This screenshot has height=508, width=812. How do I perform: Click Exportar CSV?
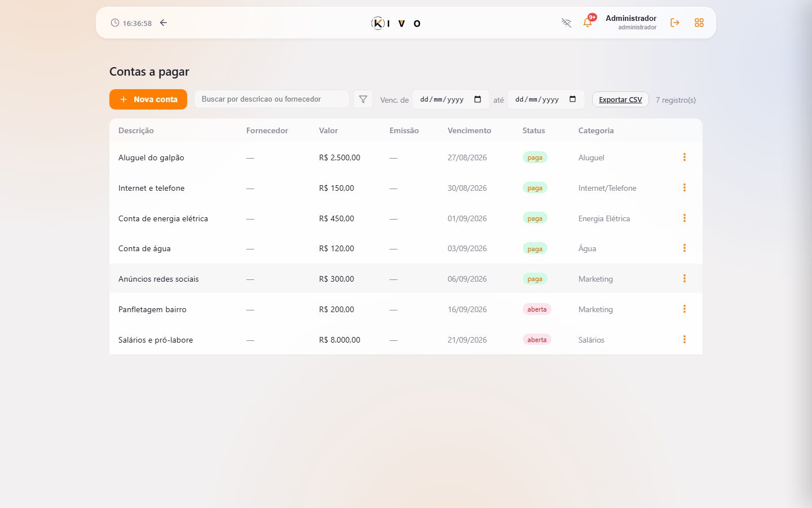coord(620,99)
